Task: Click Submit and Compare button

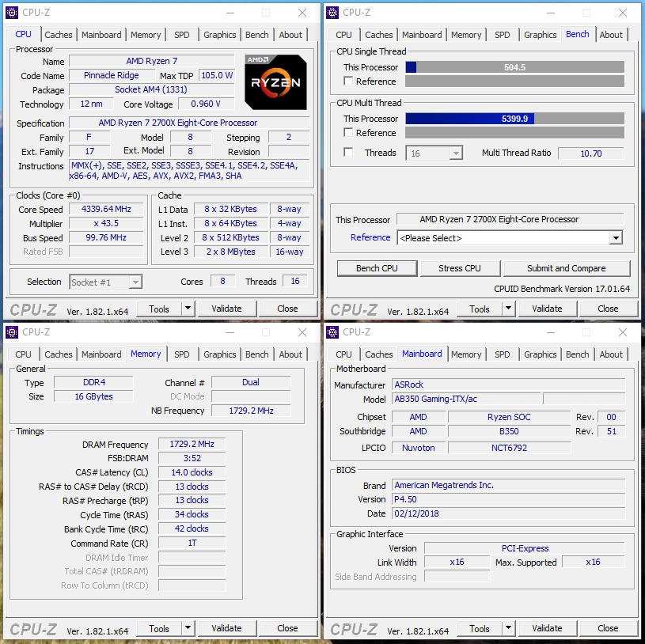Action: [x=567, y=268]
